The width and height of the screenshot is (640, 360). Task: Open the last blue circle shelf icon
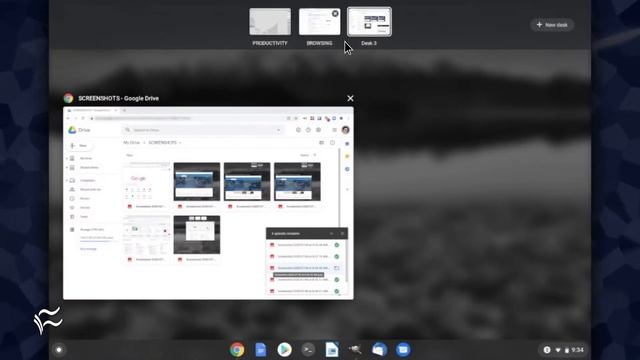coord(403,350)
